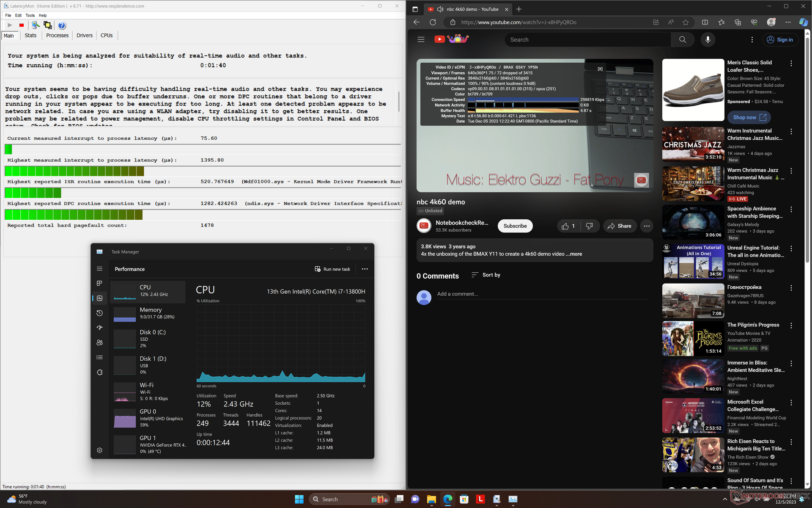This screenshot has height=508, width=812.
Task: Open LatencyMon help question mark icon
Action: [x=62, y=25]
